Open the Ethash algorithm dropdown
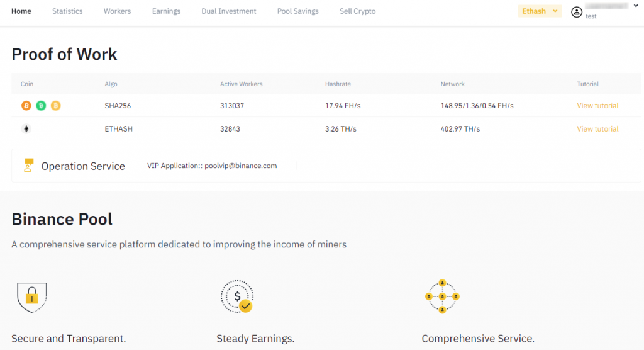Viewport: 644px width, 350px height. tap(540, 11)
